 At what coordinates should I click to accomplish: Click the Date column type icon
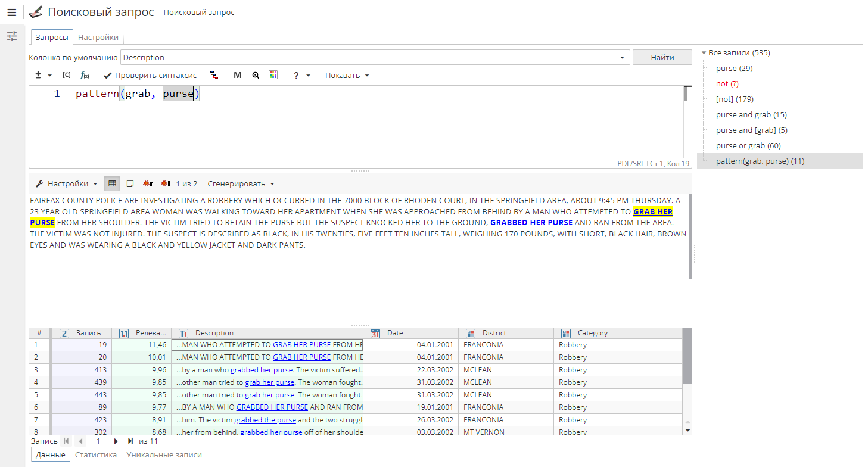point(375,333)
